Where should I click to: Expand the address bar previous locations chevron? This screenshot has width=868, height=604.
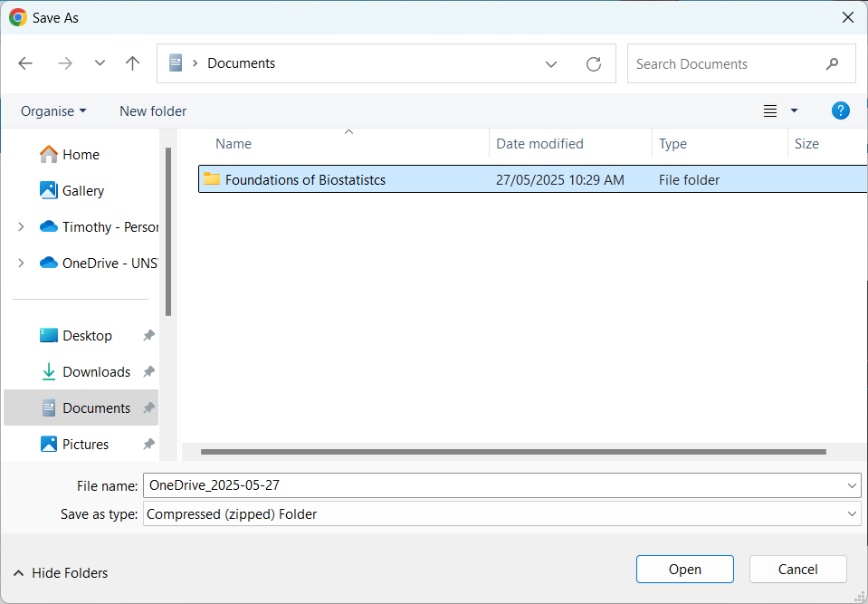551,63
